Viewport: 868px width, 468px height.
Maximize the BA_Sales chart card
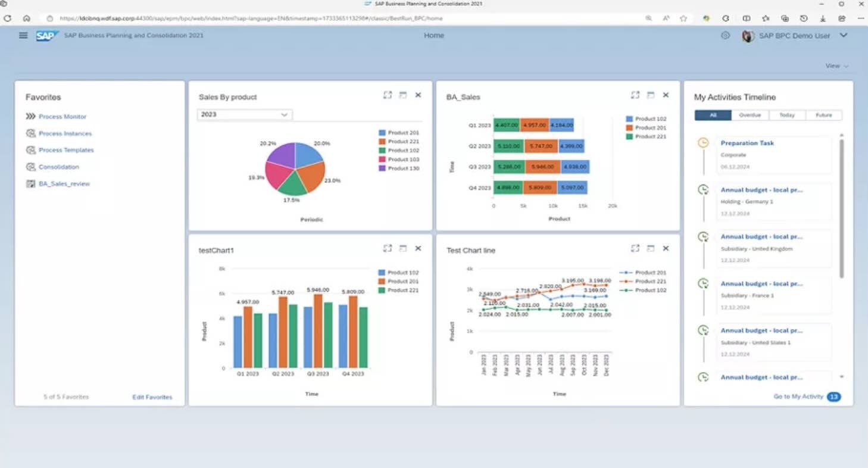[x=635, y=95]
